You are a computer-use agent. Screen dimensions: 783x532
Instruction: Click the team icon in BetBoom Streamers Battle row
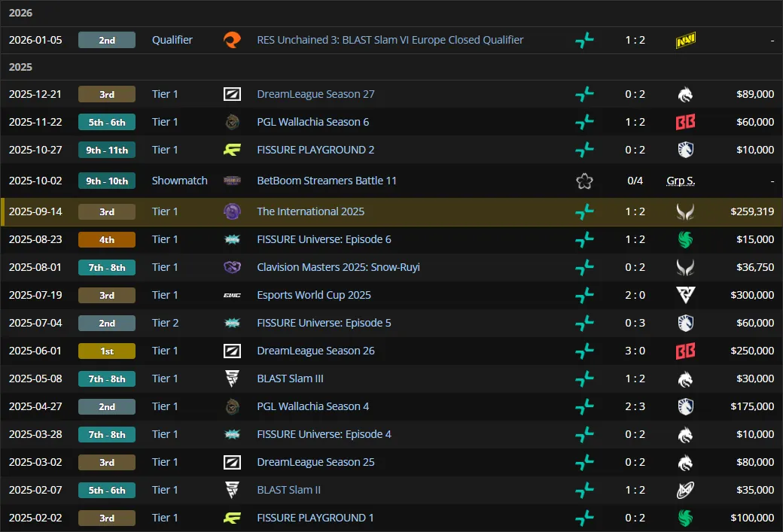tap(585, 181)
